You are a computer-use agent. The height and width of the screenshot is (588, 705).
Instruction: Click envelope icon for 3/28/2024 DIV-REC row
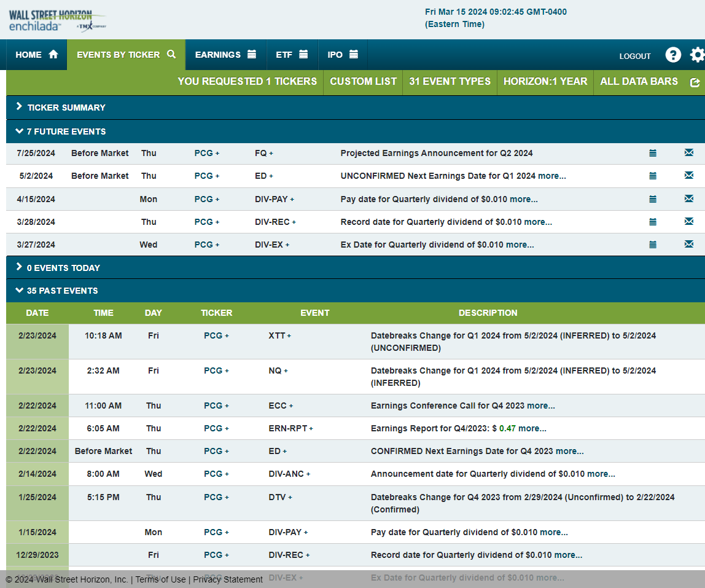pos(688,222)
